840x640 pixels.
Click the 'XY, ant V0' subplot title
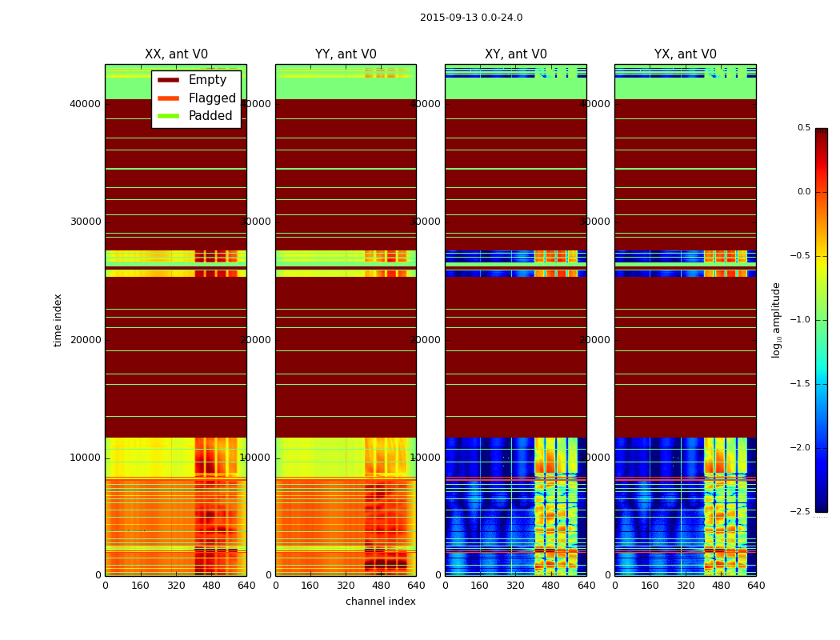click(516, 54)
